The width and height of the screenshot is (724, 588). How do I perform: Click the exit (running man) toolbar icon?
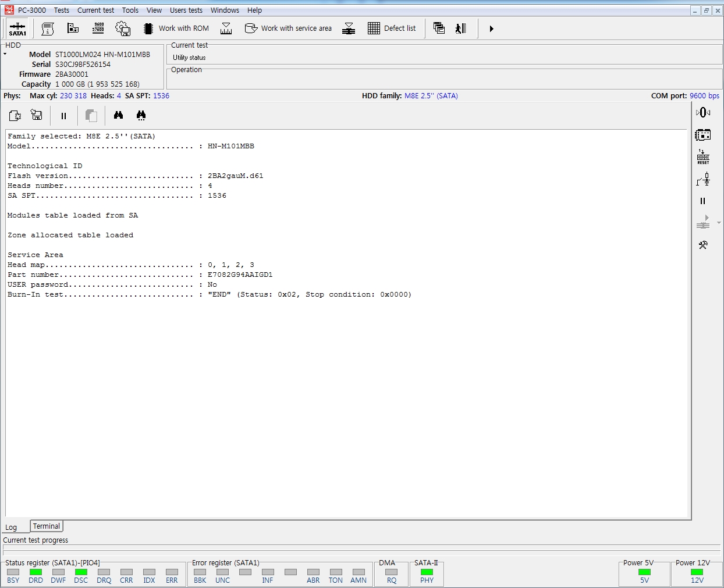(460, 28)
